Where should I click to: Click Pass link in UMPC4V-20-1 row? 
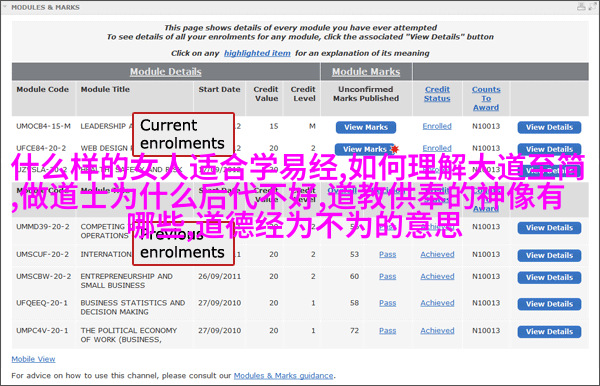[388, 331]
